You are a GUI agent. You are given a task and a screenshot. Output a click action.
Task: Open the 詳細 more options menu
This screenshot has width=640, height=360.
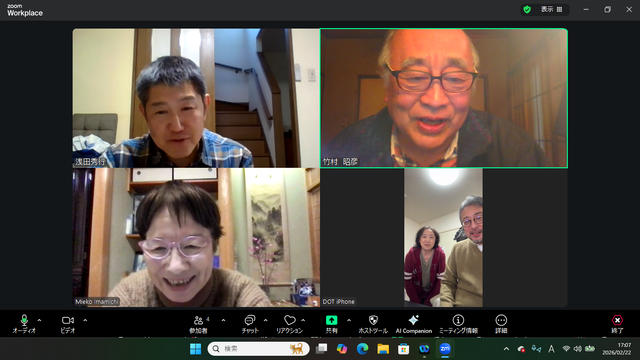click(501, 324)
